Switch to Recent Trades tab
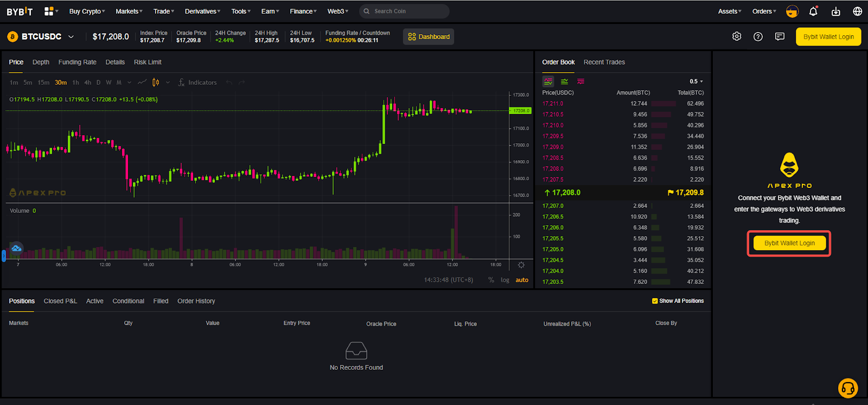Viewport: 868px width, 405px height. click(x=604, y=62)
